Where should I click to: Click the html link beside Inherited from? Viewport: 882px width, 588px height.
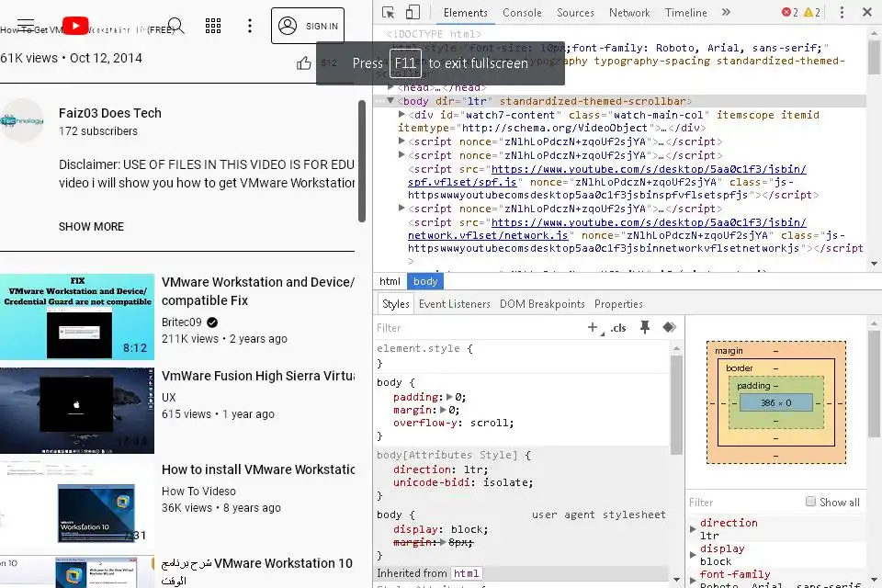tap(467, 573)
